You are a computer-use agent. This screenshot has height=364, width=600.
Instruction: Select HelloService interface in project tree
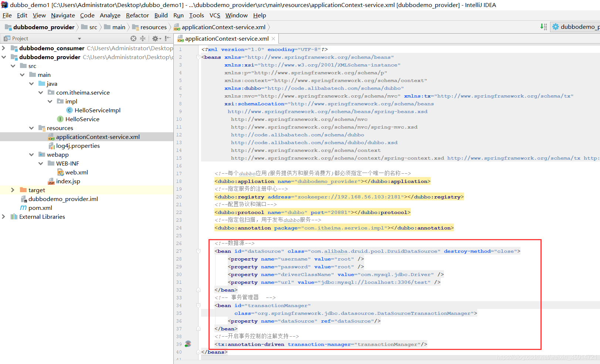[x=82, y=119]
